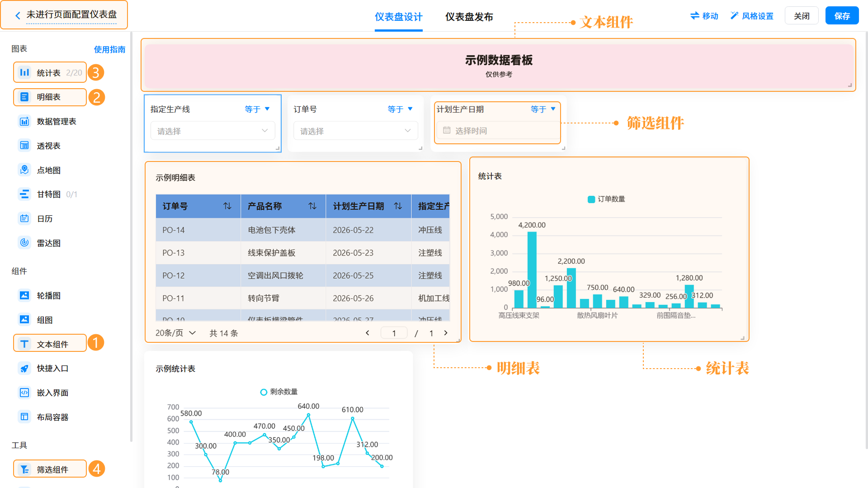
Task: Add the 快捷入口 shortcut component
Action: click(24, 368)
